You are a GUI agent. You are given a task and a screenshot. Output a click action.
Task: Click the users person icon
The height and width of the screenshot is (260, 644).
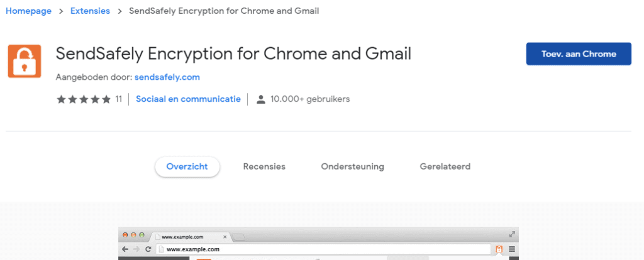(x=261, y=99)
